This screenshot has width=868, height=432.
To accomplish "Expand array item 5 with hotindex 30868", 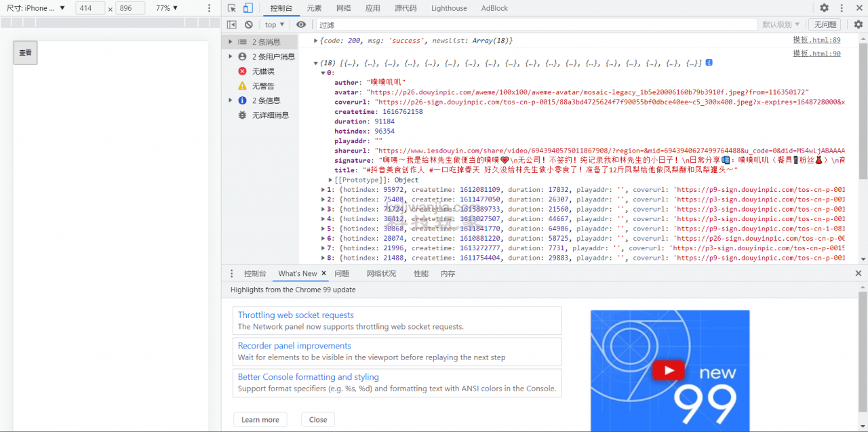I will [x=323, y=229].
